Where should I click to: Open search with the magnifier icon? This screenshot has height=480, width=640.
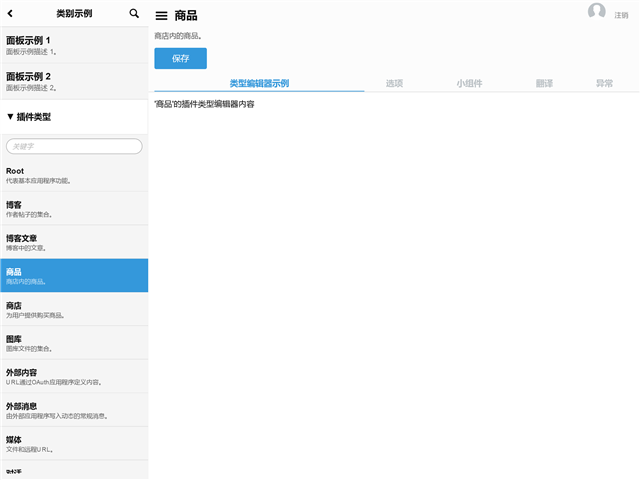click(135, 14)
